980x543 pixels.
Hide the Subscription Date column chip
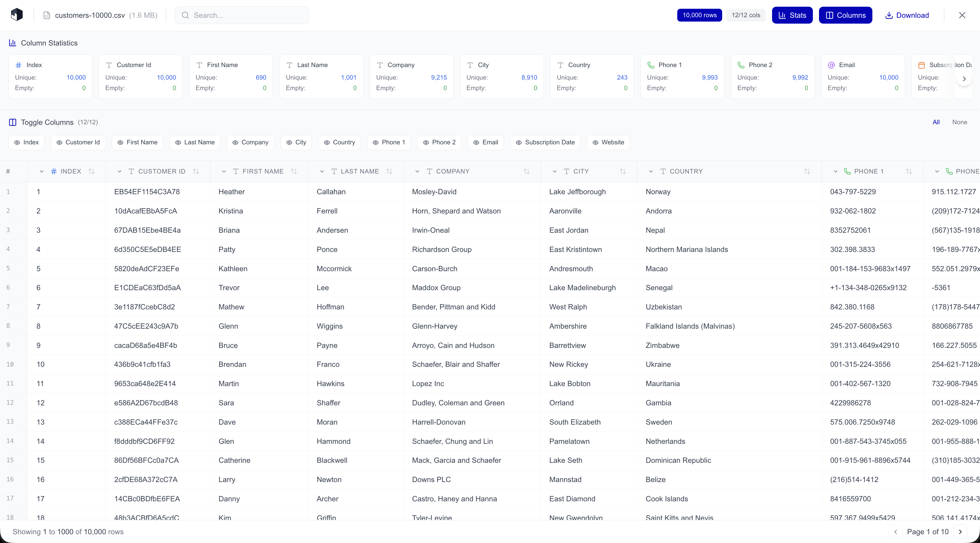pos(545,142)
